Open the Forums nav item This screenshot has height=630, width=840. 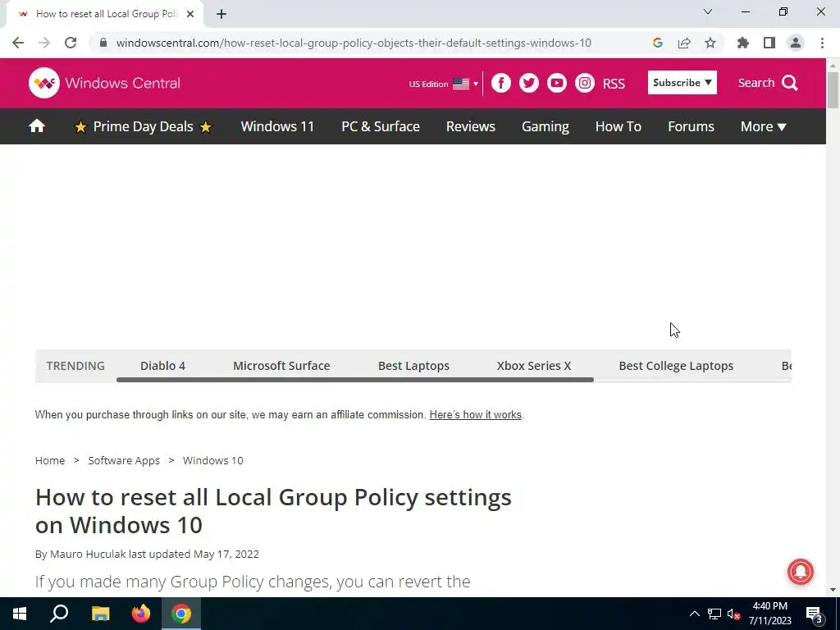pyautogui.click(x=691, y=126)
